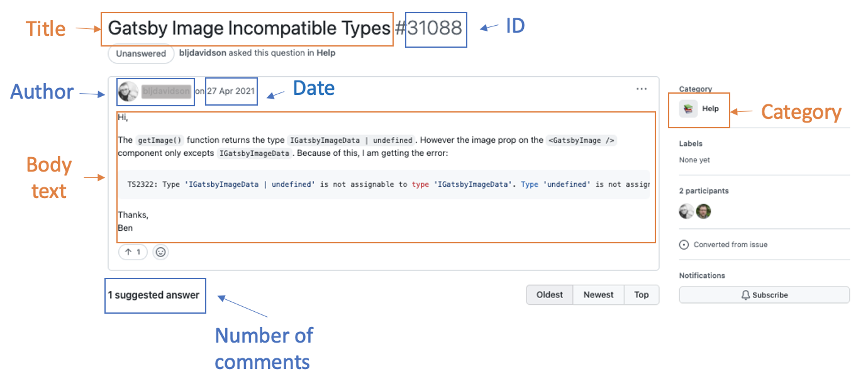Click the Help category icon in the sidebar
The width and height of the screenshot is (868, 386).
pos(689,109)
